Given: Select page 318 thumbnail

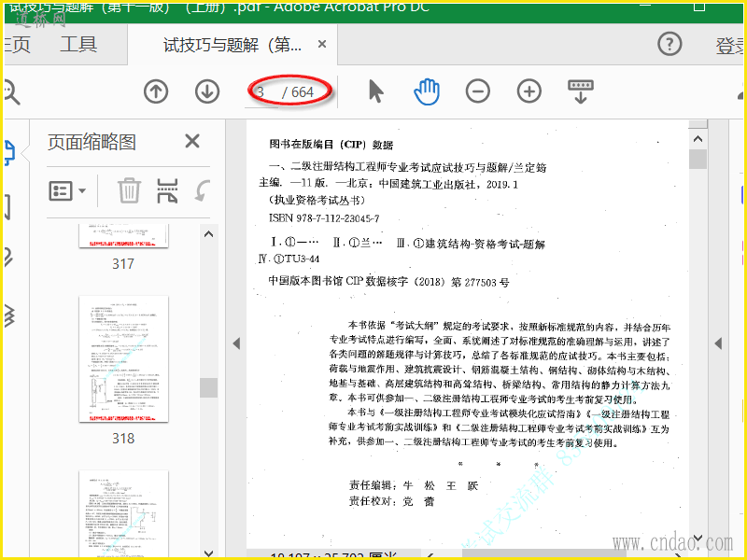Looking at the screenshot, I should pos(123,358).
